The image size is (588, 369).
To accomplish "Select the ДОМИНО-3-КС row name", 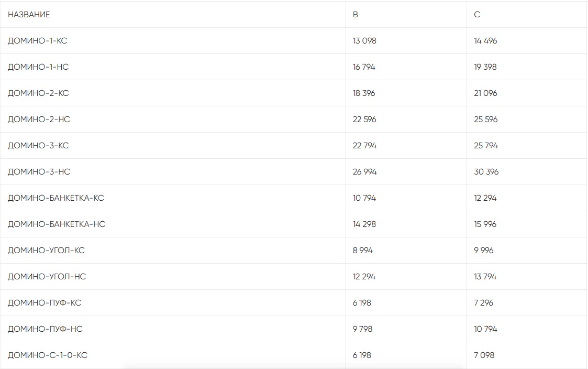I will (x=38, y=146).
